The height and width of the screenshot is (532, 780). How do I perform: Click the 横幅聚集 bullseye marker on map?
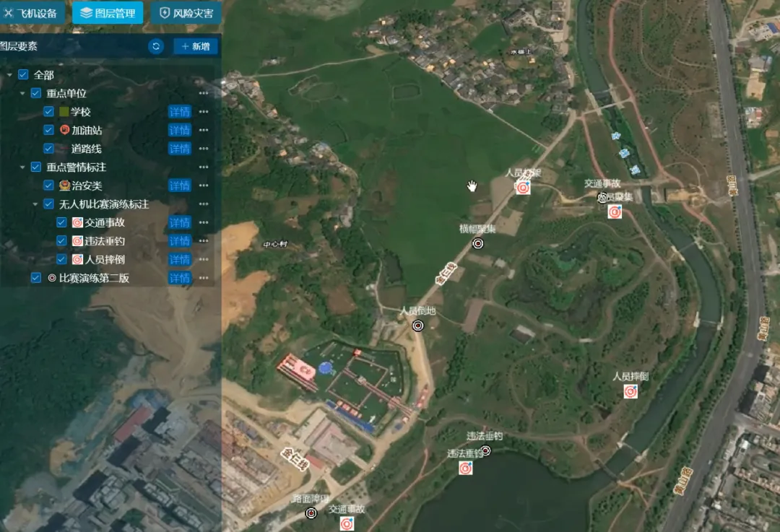point(477,244)
